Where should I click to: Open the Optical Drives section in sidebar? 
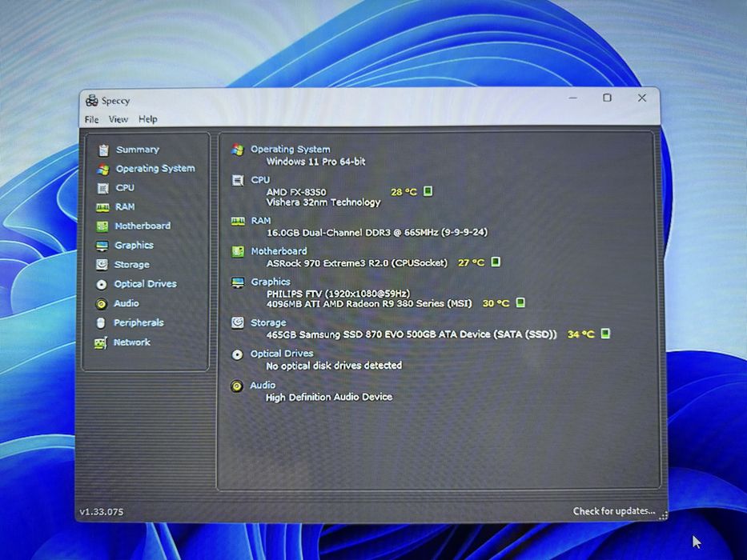tap(145, 284)
